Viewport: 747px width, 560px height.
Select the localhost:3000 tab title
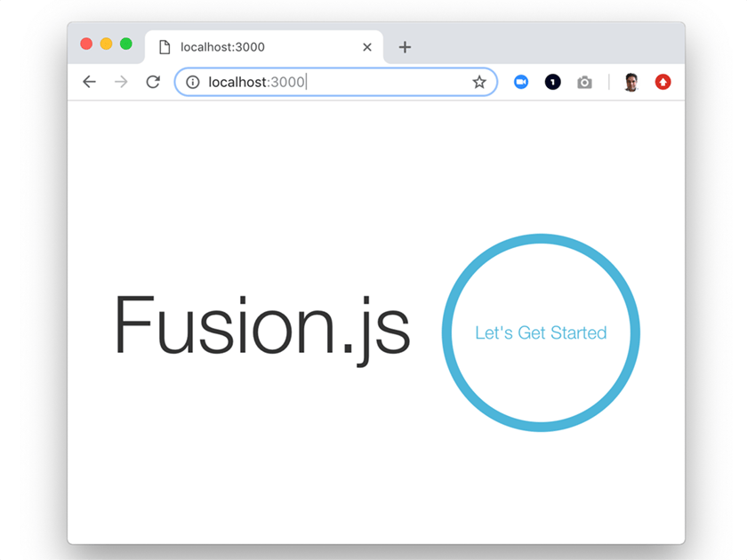coord(222,47)
